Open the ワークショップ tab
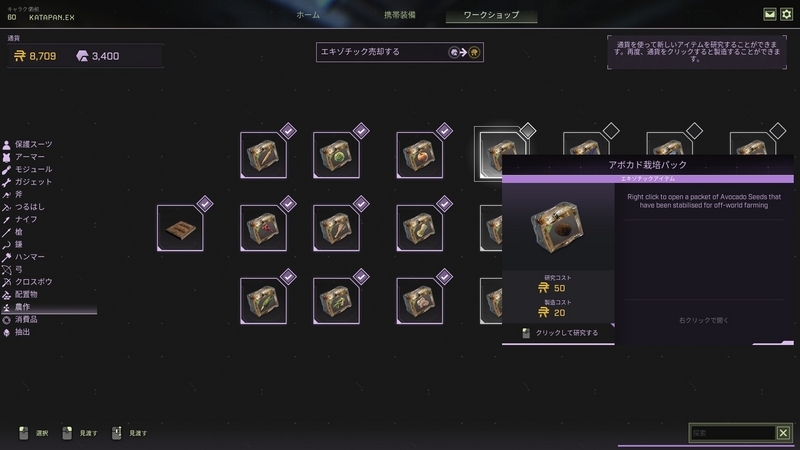The image size is (800, 450). [491, 15]
